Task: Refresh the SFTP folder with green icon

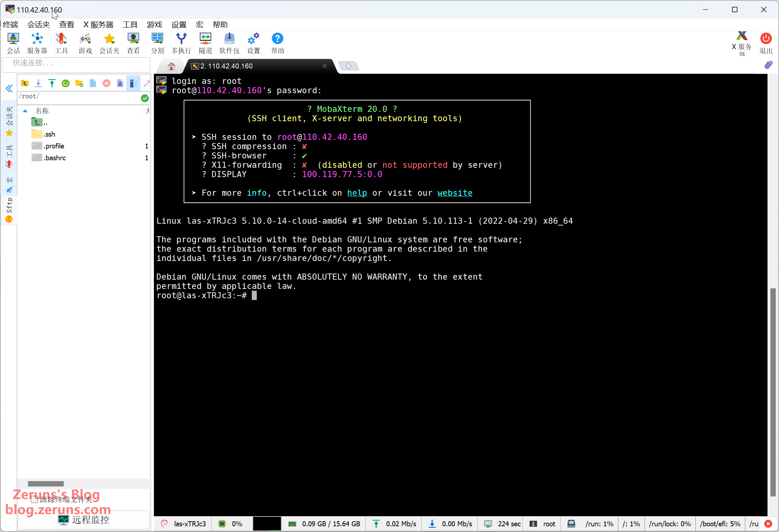Action: (x=66, y=84)
